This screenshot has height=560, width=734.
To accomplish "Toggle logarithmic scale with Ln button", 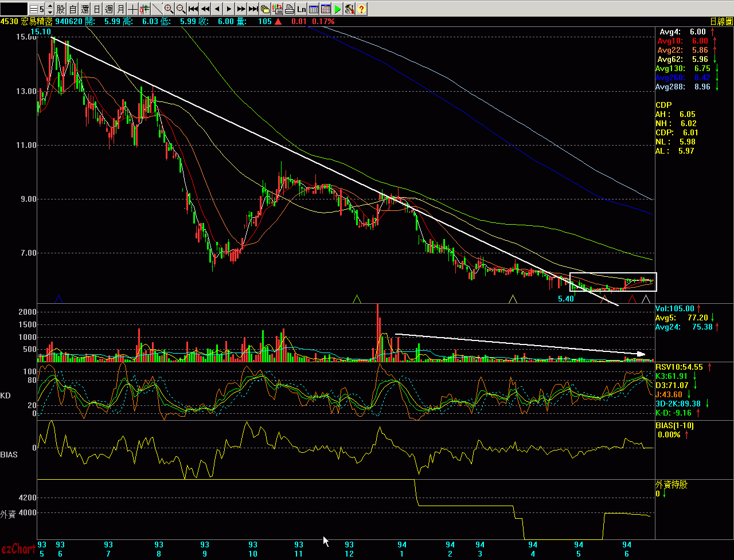I will [x=301, y=9].
